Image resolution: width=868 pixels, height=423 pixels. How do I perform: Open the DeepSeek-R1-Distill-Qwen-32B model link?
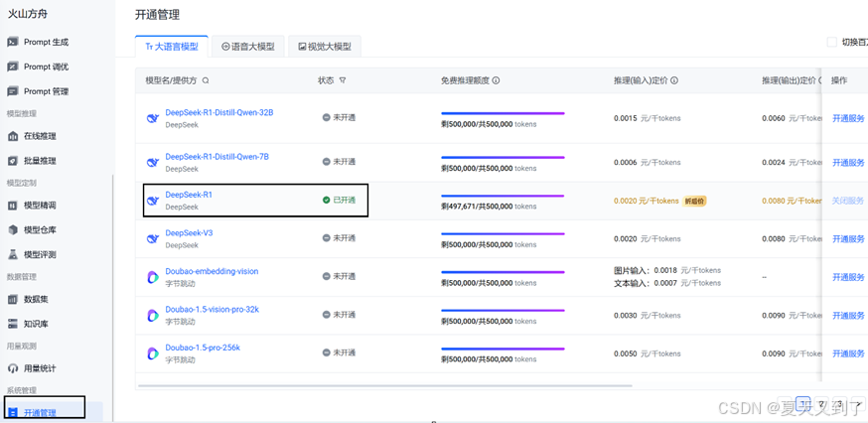[219, 112]
